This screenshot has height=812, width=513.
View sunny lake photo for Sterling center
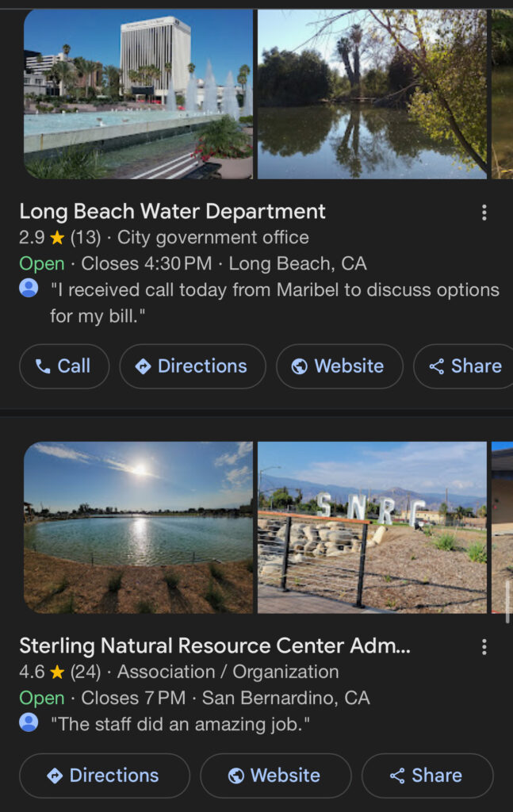139,527
